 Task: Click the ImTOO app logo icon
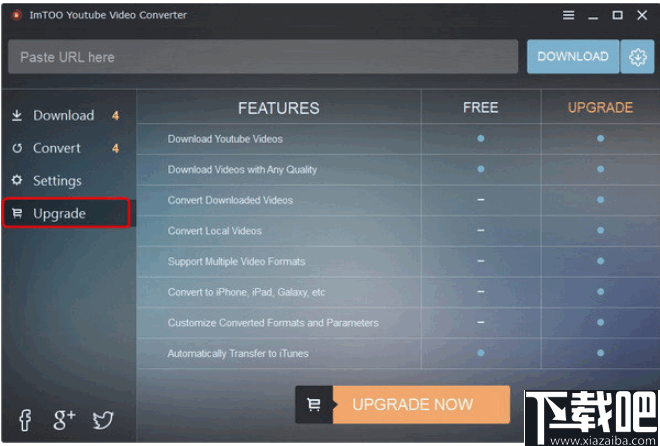[x=17, y=16]
